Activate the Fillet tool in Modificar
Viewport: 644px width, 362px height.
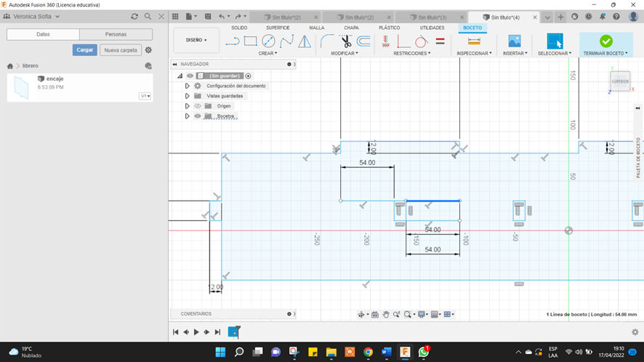click(327, 41)
